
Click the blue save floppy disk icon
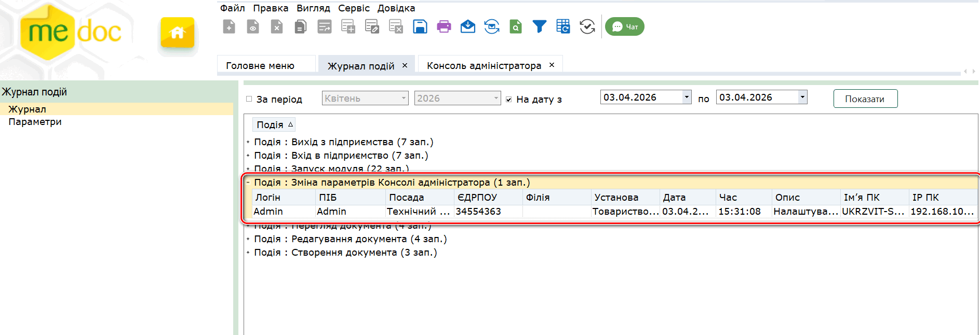(x=420, y=26)
